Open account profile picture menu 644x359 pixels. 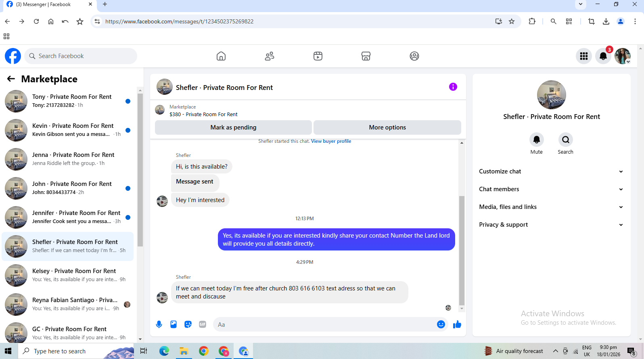pyautogui.click(x=623, y=56)
